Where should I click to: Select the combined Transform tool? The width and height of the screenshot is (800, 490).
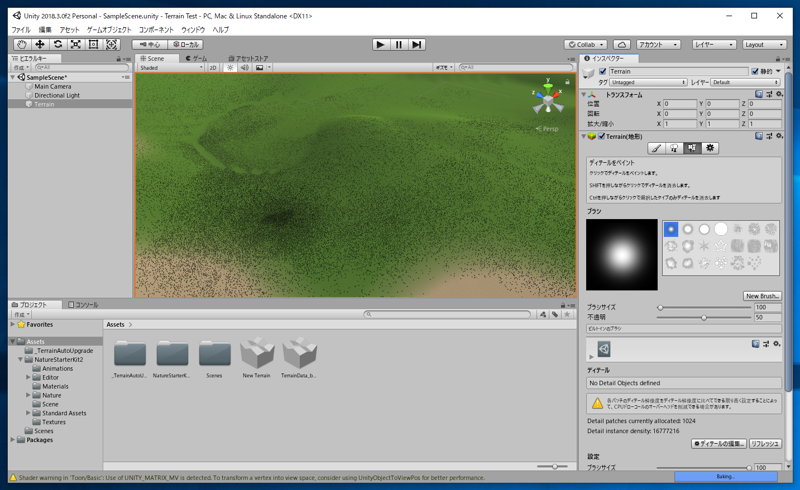pyautogui.click(x=111, y=44)
